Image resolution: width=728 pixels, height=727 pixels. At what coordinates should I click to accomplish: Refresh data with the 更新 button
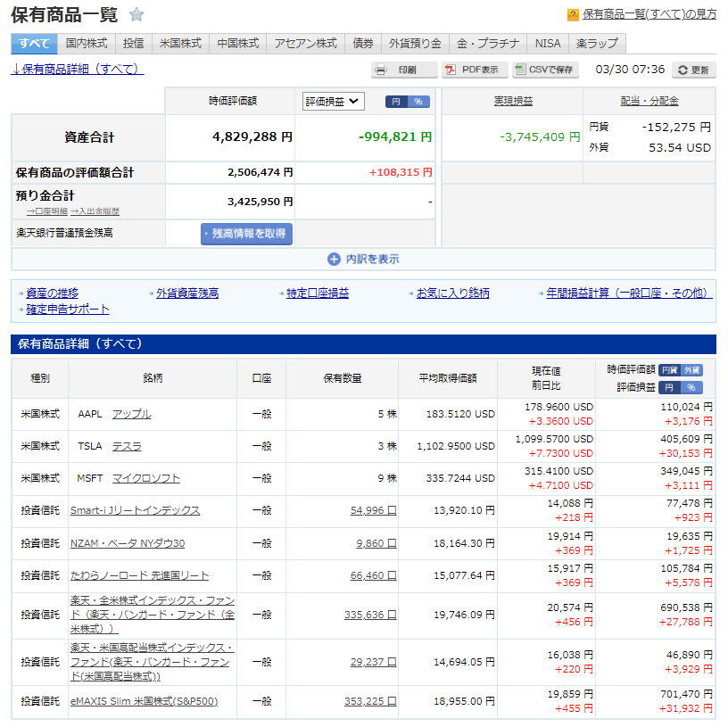[x=692, y=70]
